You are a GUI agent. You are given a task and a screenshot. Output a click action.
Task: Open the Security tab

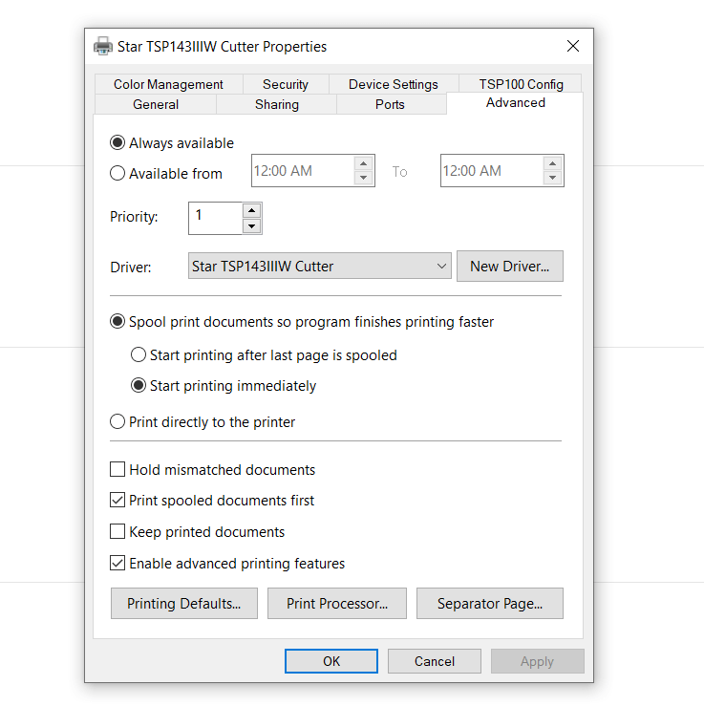click(286, 84)
